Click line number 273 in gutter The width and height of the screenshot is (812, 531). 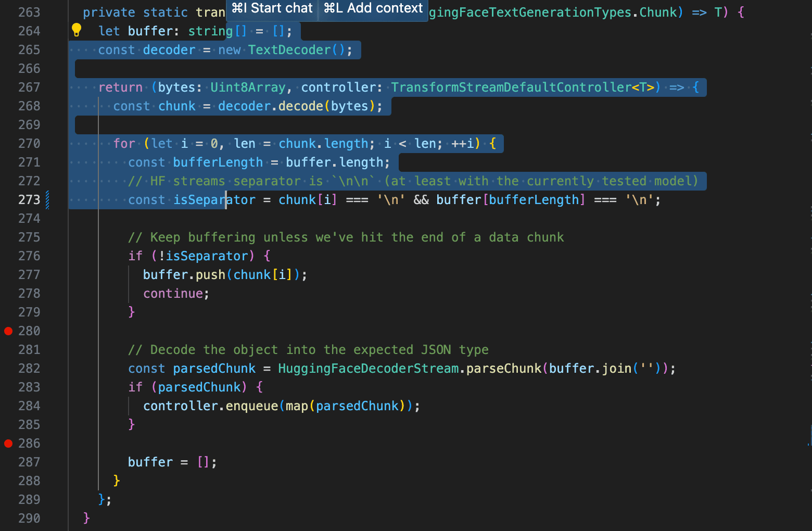point(29,200)
